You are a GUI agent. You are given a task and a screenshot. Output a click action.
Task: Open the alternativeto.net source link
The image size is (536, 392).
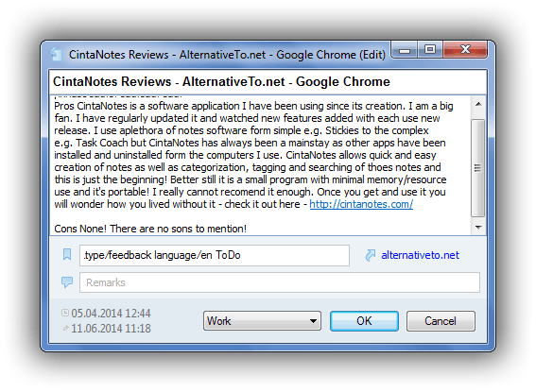tap(420, 255)
